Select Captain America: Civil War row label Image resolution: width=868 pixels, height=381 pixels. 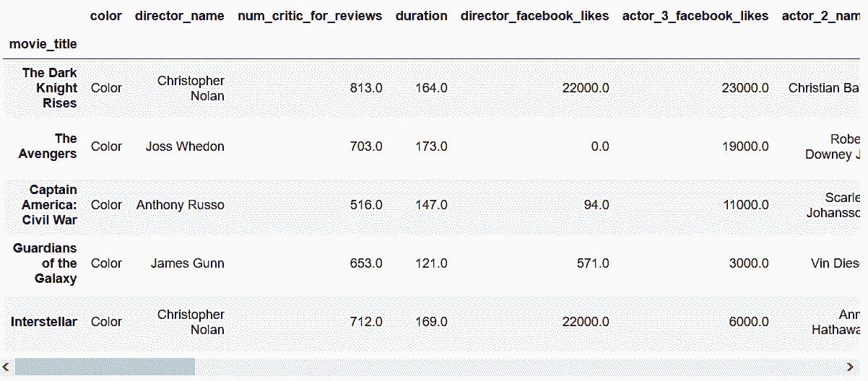(49, 205)
